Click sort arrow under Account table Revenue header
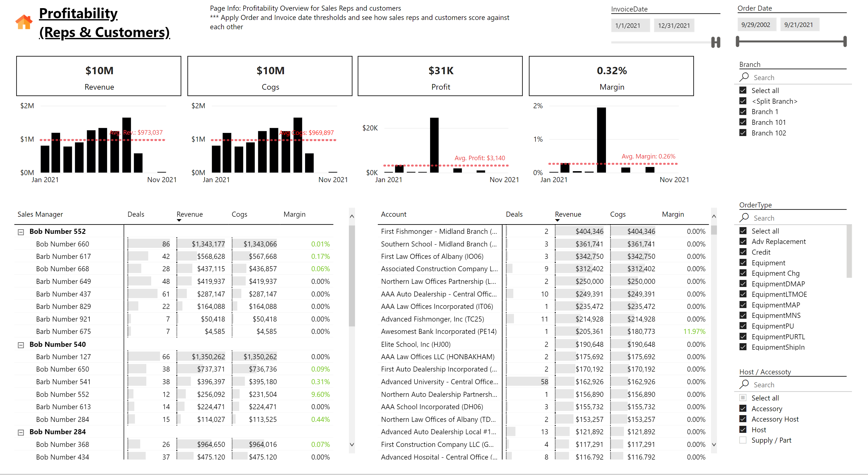 (557, 220)
